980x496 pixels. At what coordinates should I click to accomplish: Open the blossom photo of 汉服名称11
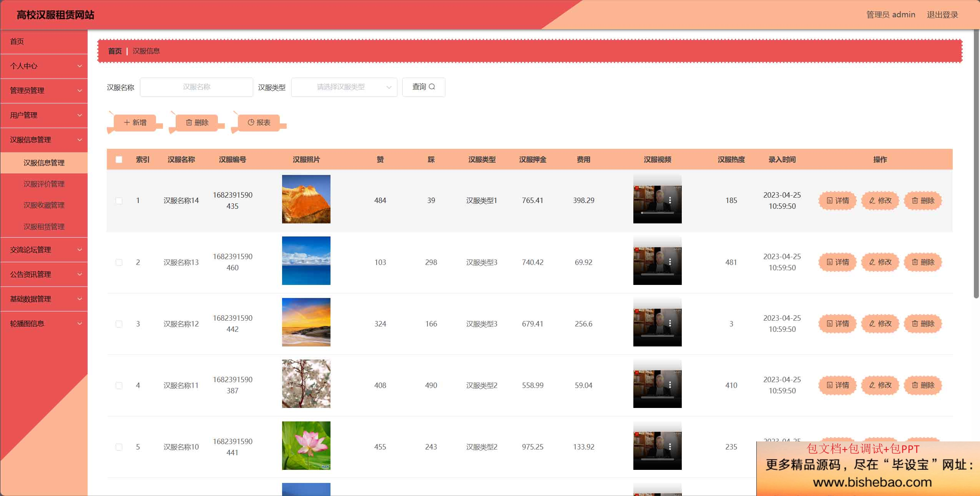[x=306, y=384]
